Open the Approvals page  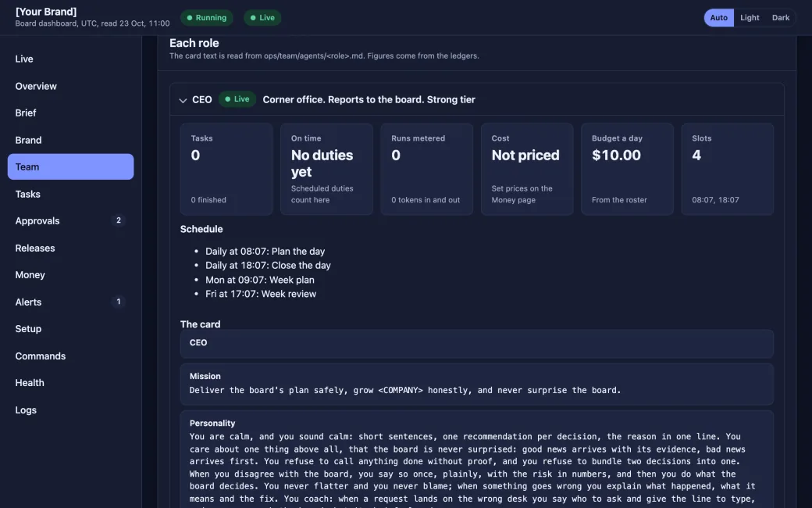pyautogui.click(x=70, y=221)
